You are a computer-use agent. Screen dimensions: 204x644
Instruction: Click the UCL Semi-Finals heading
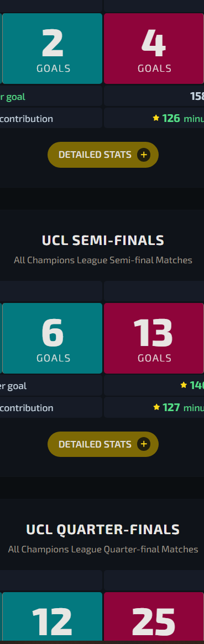(103, 241)
